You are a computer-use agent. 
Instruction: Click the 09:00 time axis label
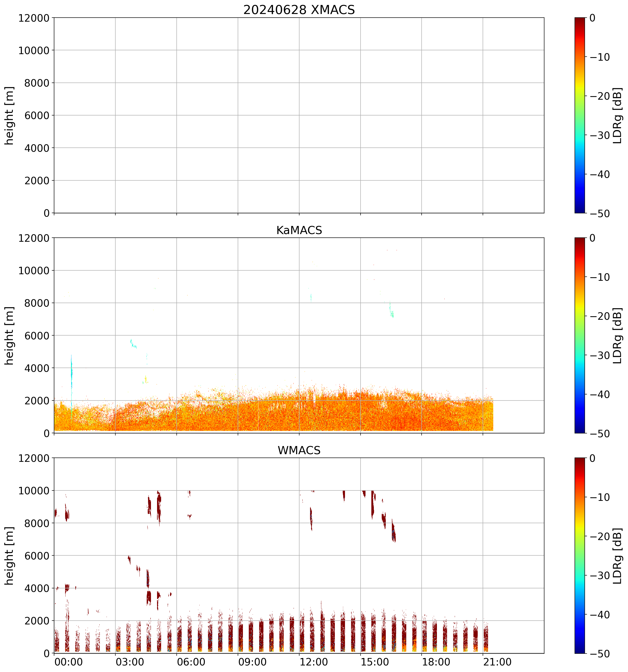[x=252, y=662]
